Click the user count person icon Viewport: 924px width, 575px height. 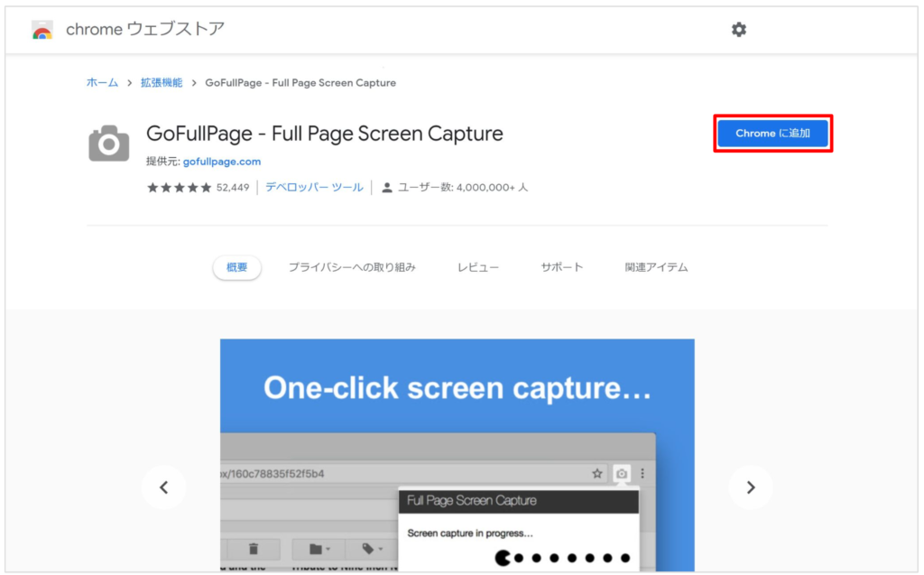[x=386, y=188]
